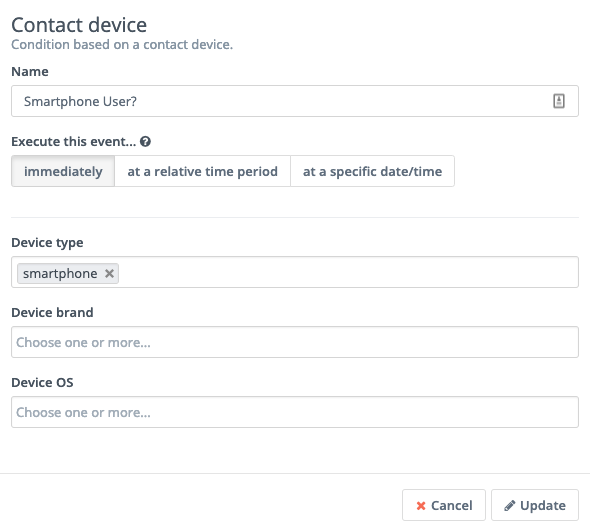Image resolution: width=590 pixels, height=530 pixels.
Task: Remove the smartphone tag via its x
Action: [x=109, y=273]
